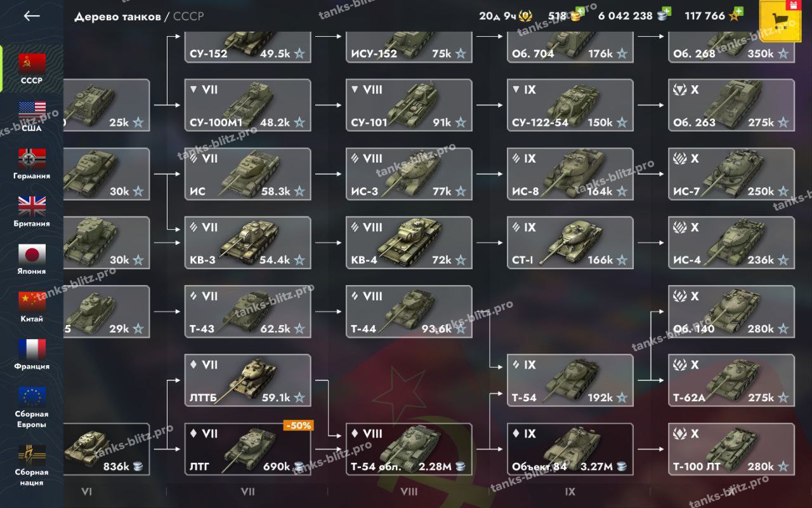Viewport: 812px width, 508px height.
Task: Select the США flag icon
Action: point(32,111)
